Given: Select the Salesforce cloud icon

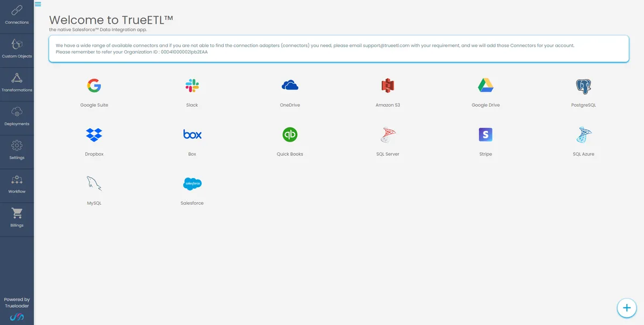Looking at the screenshot, I should [192, 184].
